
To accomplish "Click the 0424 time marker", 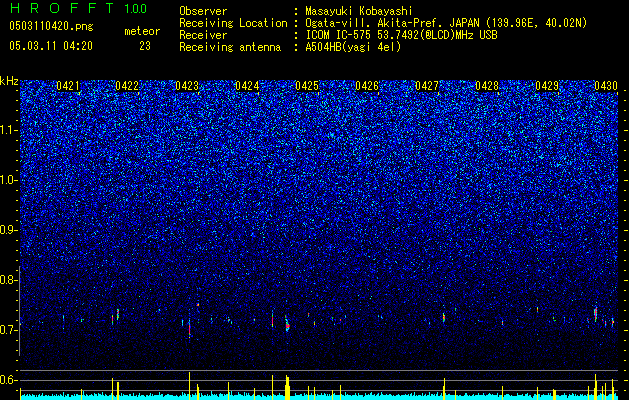I will [x=247, y=86].
